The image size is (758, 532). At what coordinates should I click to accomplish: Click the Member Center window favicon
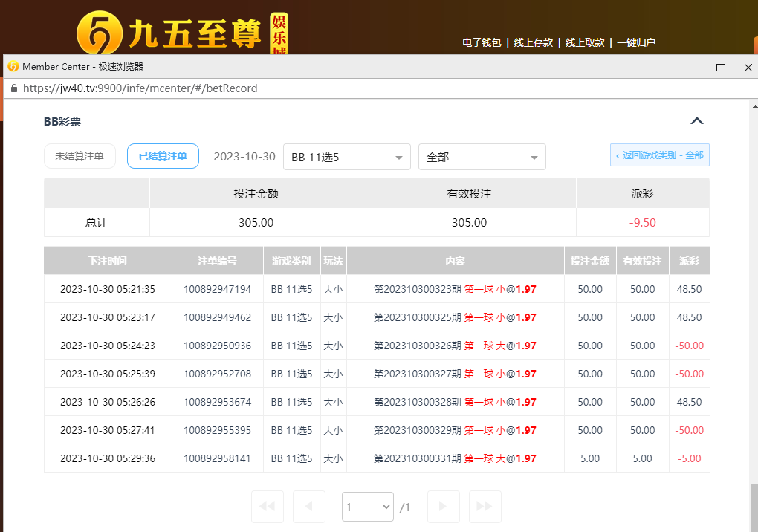click(x=13, y=66)
